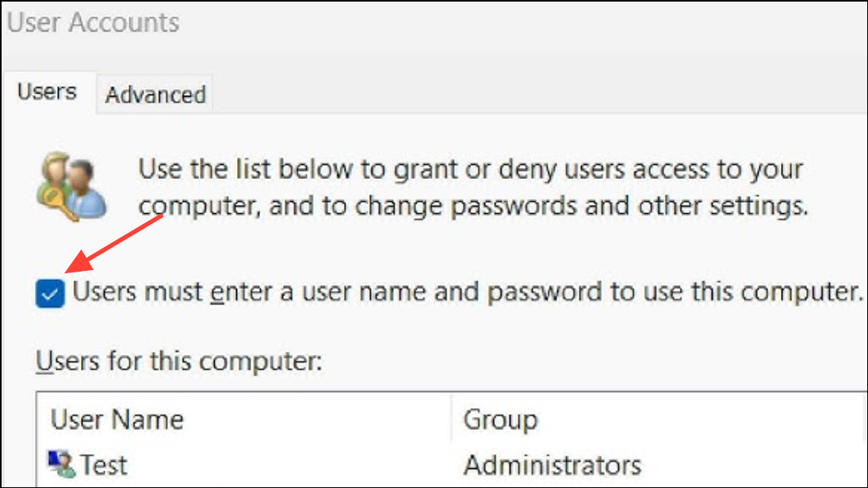
Task: Click the 'Users for this computer:' label
Action: coord(179,361)
